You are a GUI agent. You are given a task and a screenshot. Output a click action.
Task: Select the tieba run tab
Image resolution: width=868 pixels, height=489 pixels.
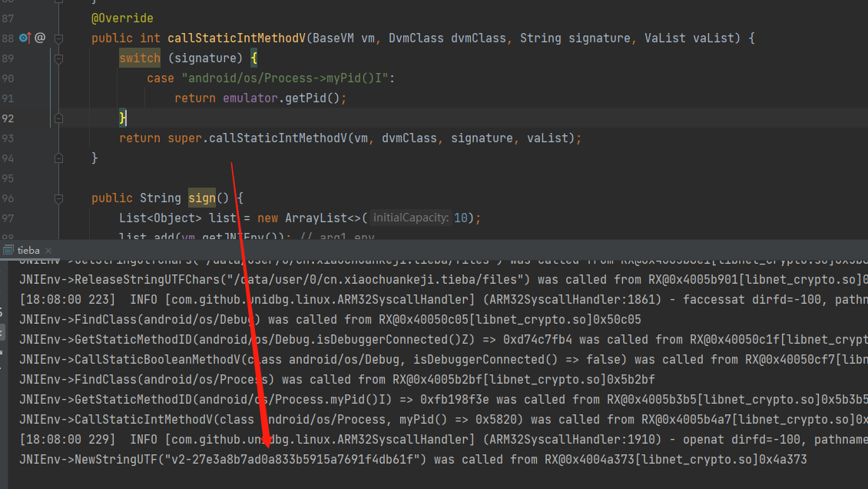click(28, 251)
